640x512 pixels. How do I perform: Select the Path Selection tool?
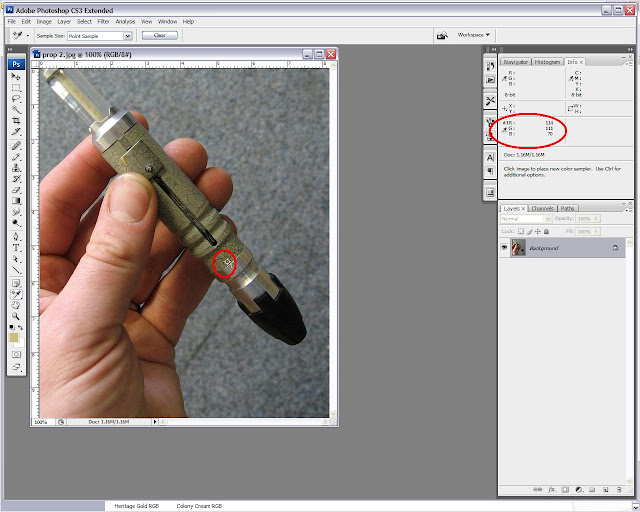coord(16,258)
